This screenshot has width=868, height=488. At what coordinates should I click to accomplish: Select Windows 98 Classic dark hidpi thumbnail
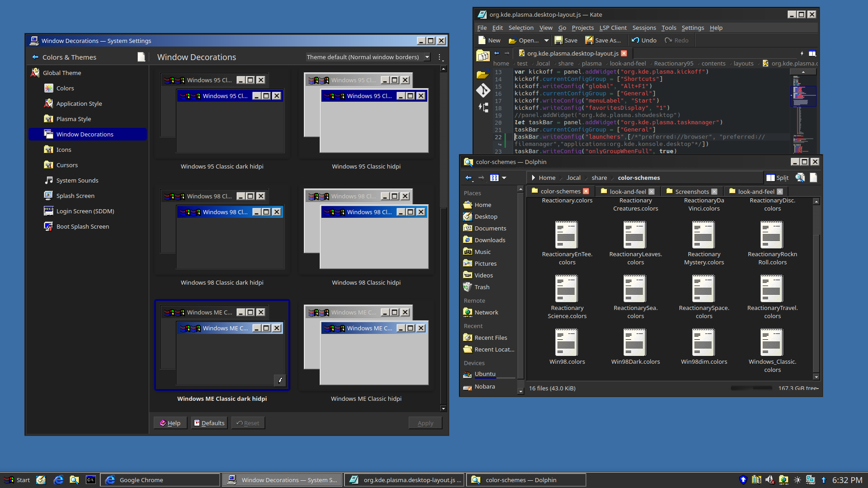tap(222, 229)
